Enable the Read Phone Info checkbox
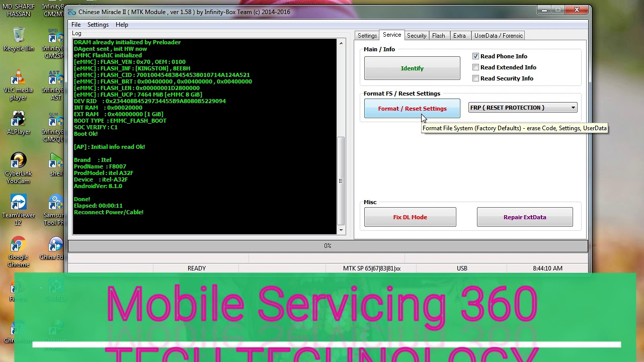The width and height of the screenshot is (644, 362). click(x=475, y=56)
